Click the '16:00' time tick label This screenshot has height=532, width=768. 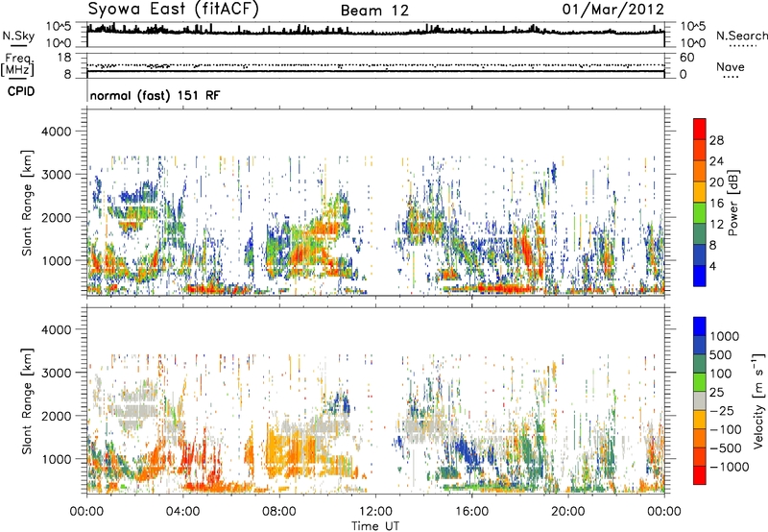471,512
